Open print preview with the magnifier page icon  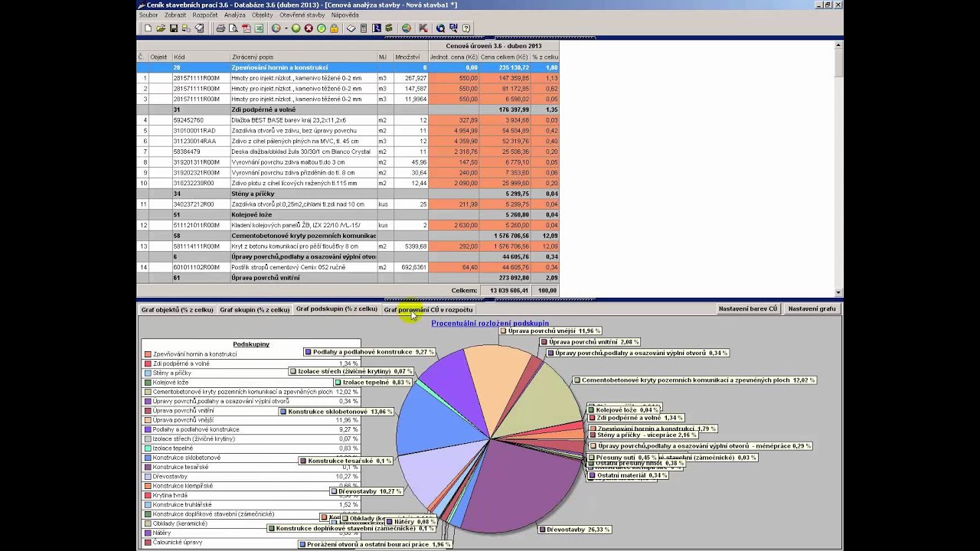point(233,28)
